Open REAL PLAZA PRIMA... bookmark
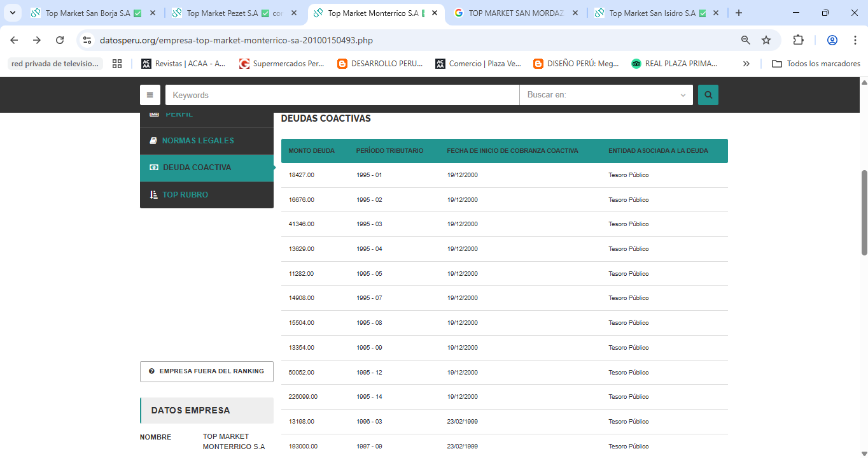Image resolution: width=868 pixels, height=458 pixels. pos(674,64)
